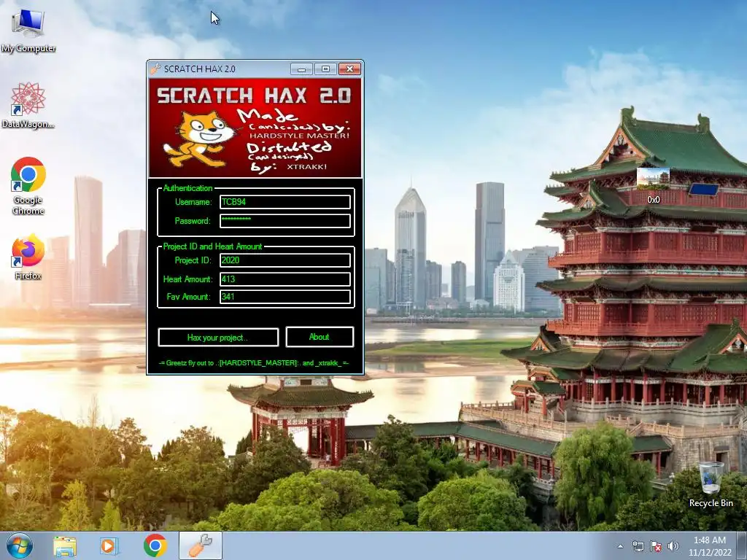747x560 pixels.
Task: Open Google Chrome desktop shortcut
Action: click(28, 186)
